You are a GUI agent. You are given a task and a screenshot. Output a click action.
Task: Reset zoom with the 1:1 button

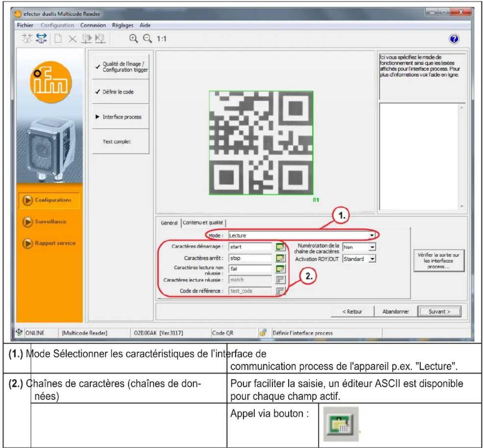pos(162,39)
